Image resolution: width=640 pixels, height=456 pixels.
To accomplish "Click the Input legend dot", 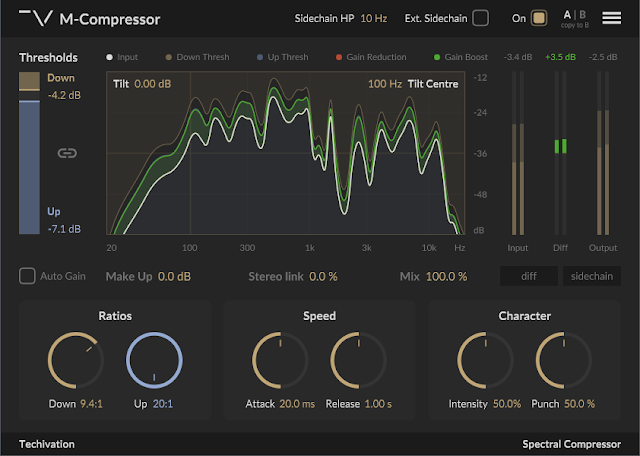I will (109, 57).
